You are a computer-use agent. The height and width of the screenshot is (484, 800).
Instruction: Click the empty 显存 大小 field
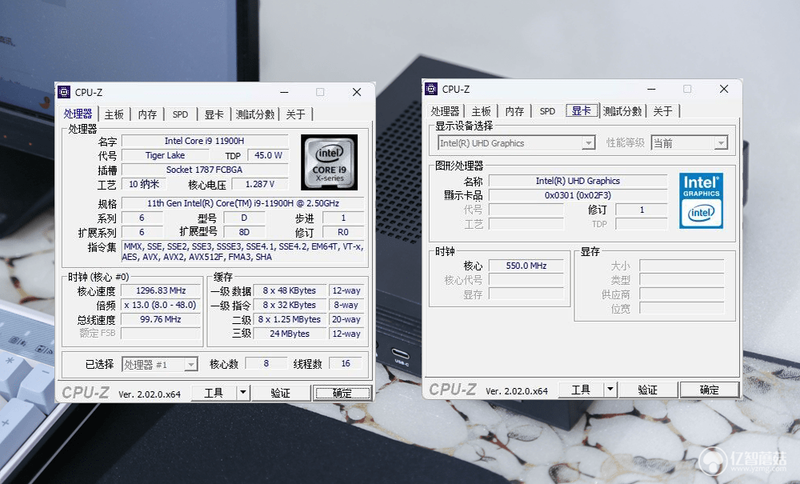[x=682, y=266]
